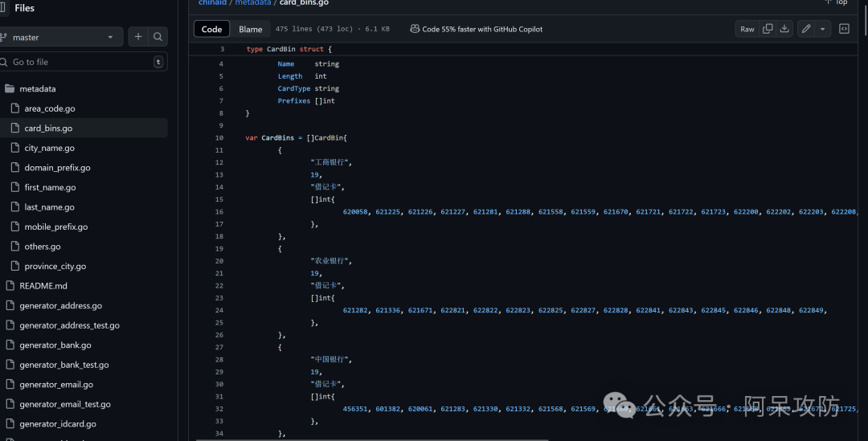Click the metadata folder icon
This screenshot has width=868, height=441.
(x=10, y=88)
